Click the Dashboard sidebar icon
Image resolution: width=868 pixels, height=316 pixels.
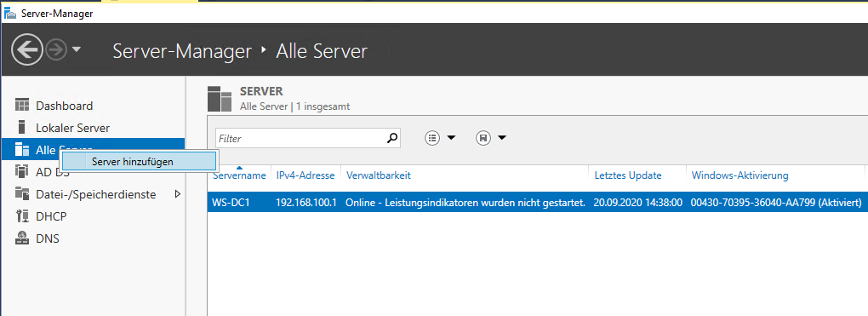coord(21,106)
